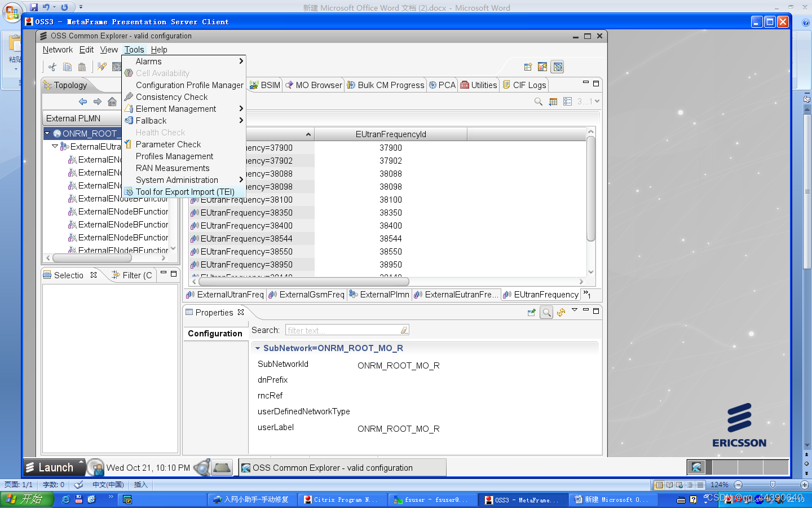Choose Parameter Check from Tools menu
Screen dimensions: 812x508
[184, 144]
